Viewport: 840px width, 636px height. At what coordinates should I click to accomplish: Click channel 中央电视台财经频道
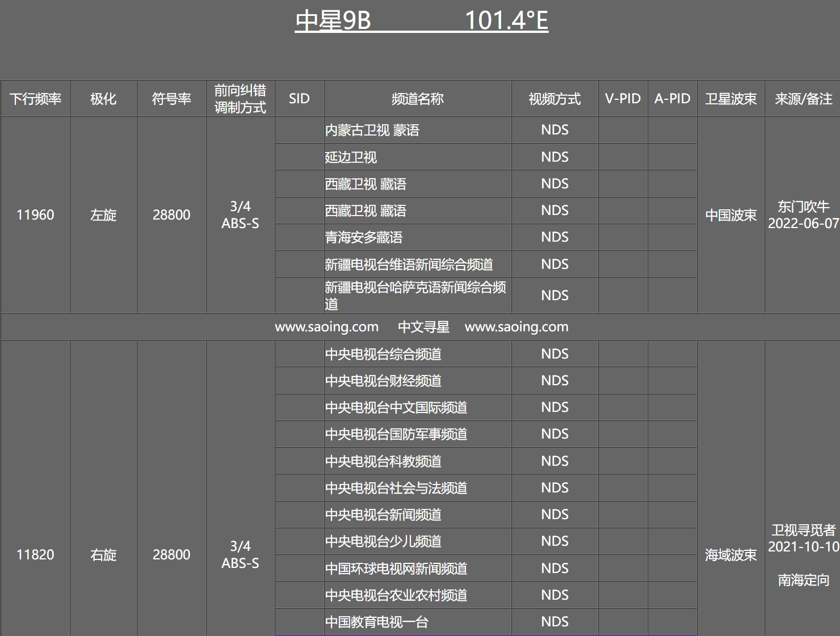(x=383, y=381)
